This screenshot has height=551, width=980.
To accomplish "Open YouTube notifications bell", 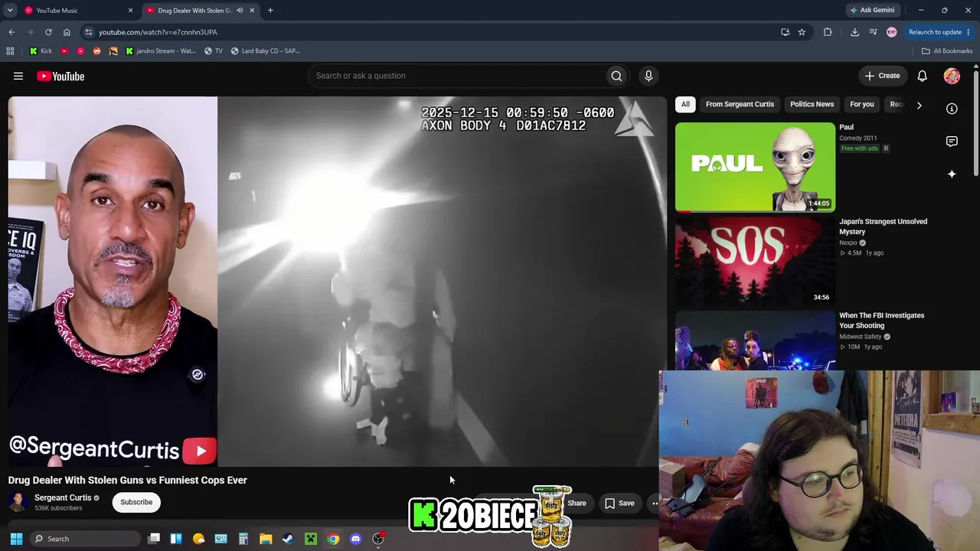I will (923, 76).
